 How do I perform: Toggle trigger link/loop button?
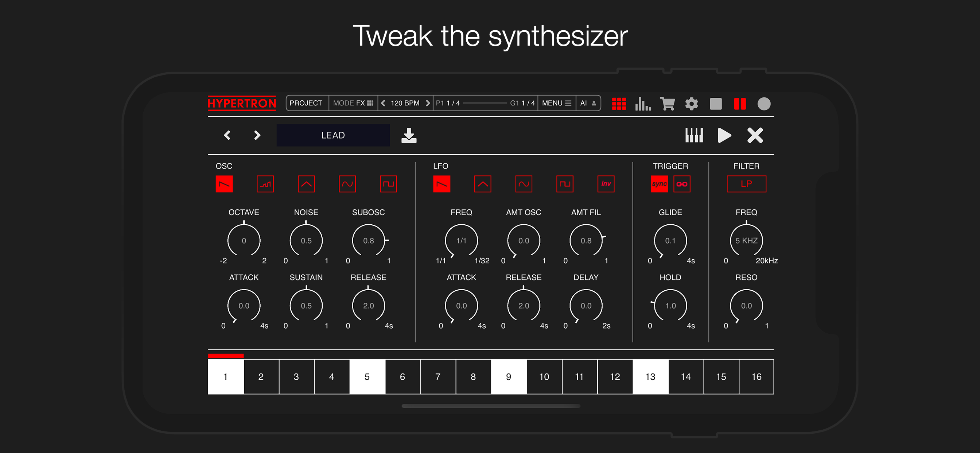tap(682, 184)
